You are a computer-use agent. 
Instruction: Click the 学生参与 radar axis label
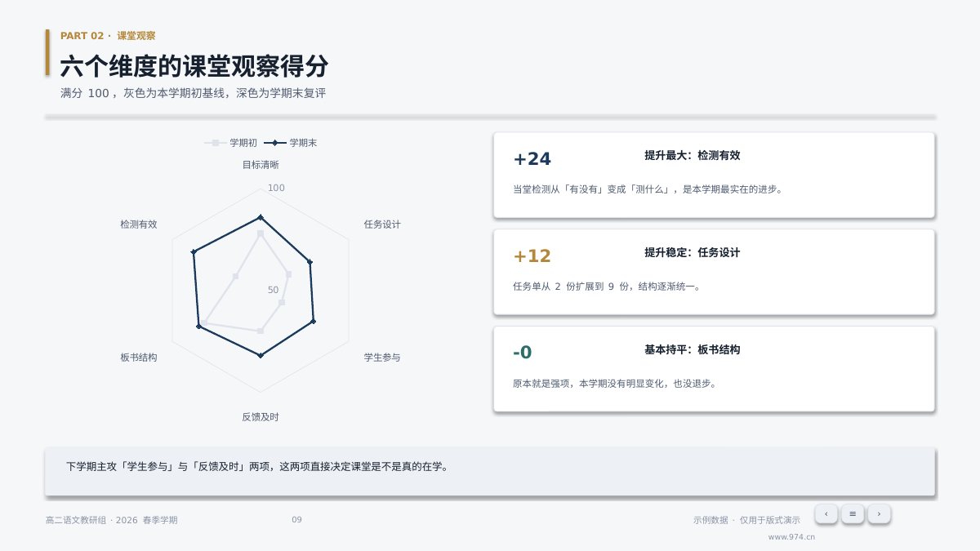382,358
